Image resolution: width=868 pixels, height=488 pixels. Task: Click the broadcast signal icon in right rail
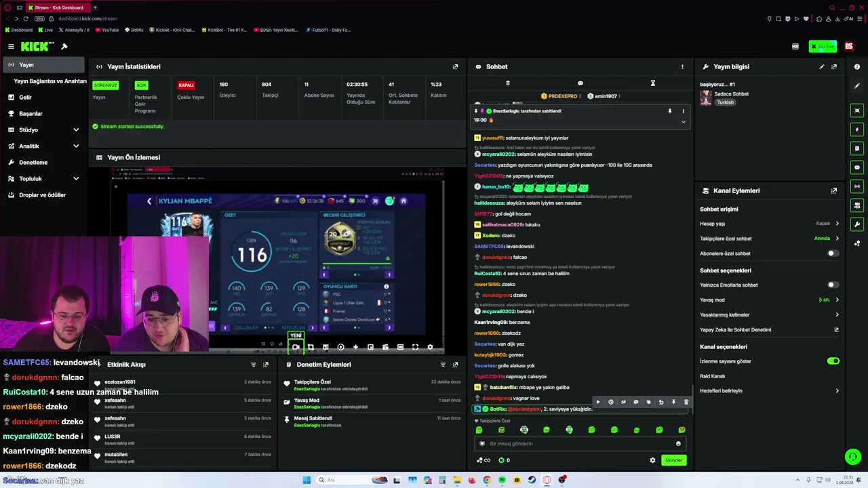coord(857,186)
